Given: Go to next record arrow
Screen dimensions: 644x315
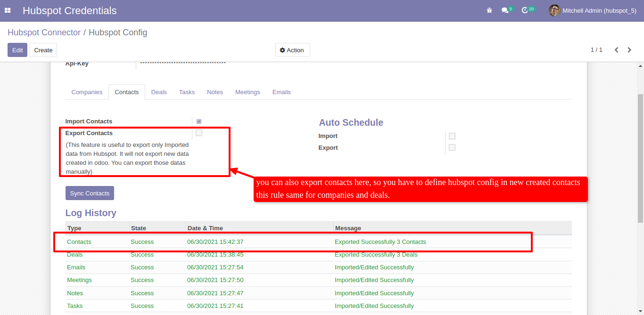Looking at the screenshot, I should [x=629, y=50].
